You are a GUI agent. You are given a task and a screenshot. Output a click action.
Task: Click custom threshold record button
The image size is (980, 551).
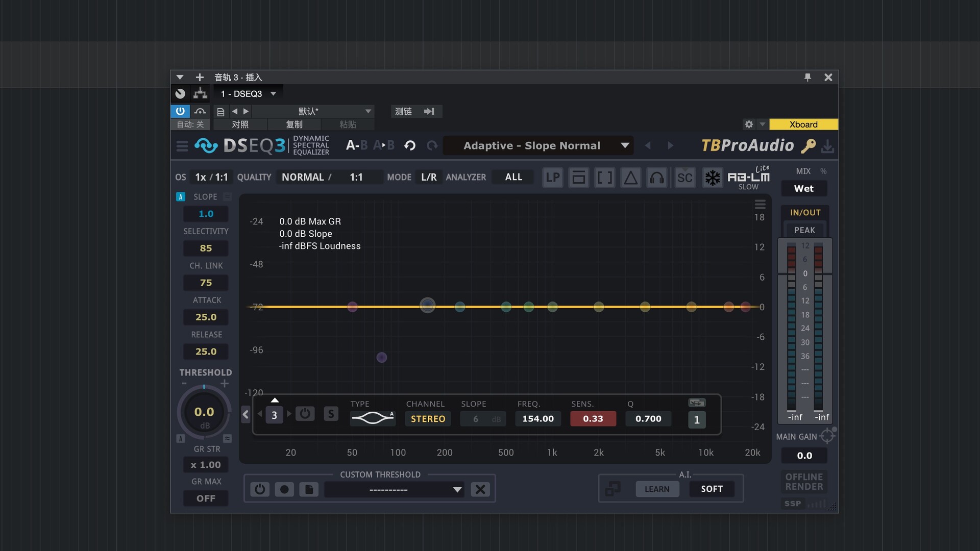[284, 490]
